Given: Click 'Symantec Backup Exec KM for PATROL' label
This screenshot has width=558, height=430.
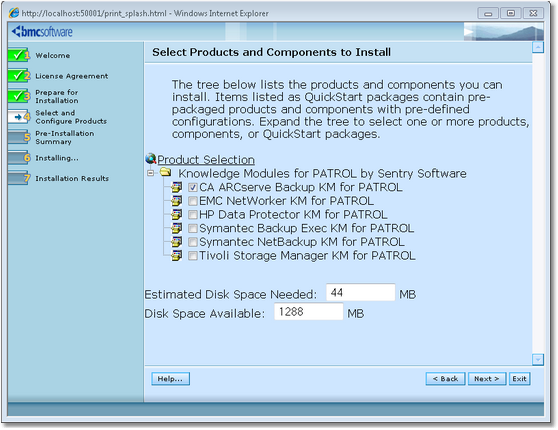Looking at the screenshot, I should [306, 228].
